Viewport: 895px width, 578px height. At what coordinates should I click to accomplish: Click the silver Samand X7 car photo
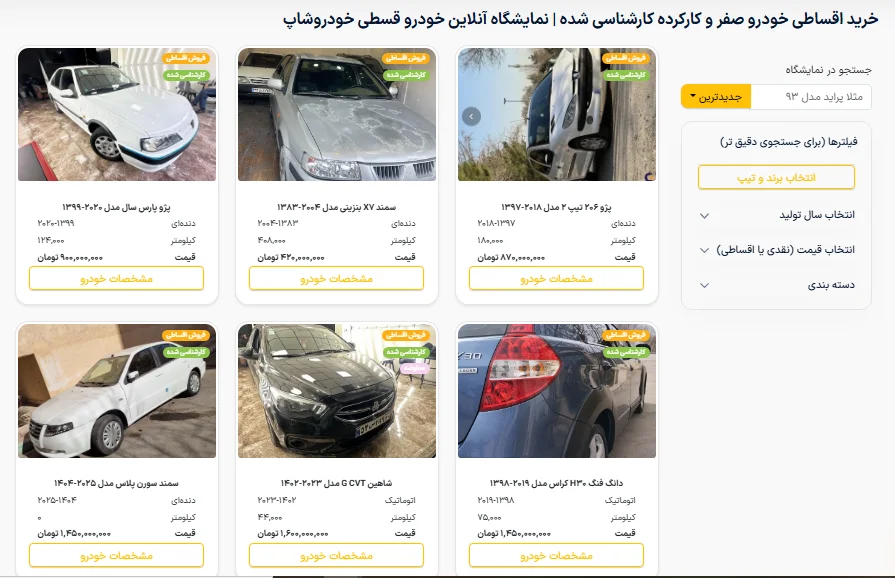point(337,114)
